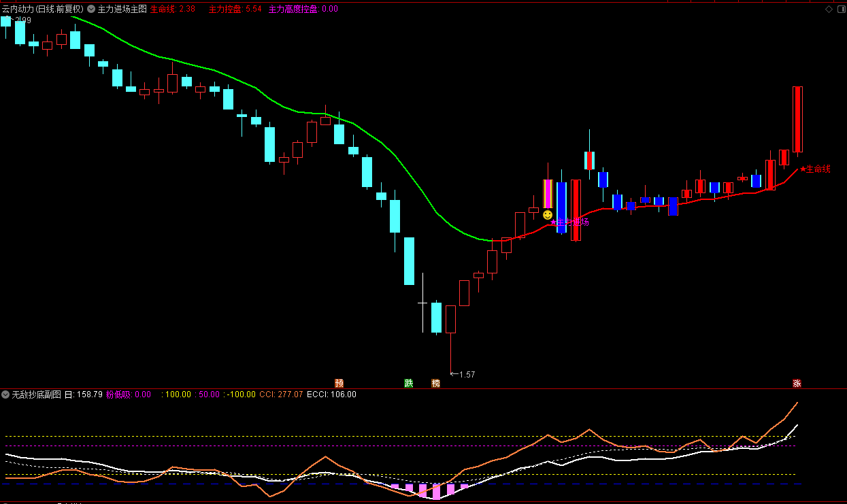The image size is (847, 504).
Task: Click the ★生命线 label at line end
Action: tap(815, 169)
